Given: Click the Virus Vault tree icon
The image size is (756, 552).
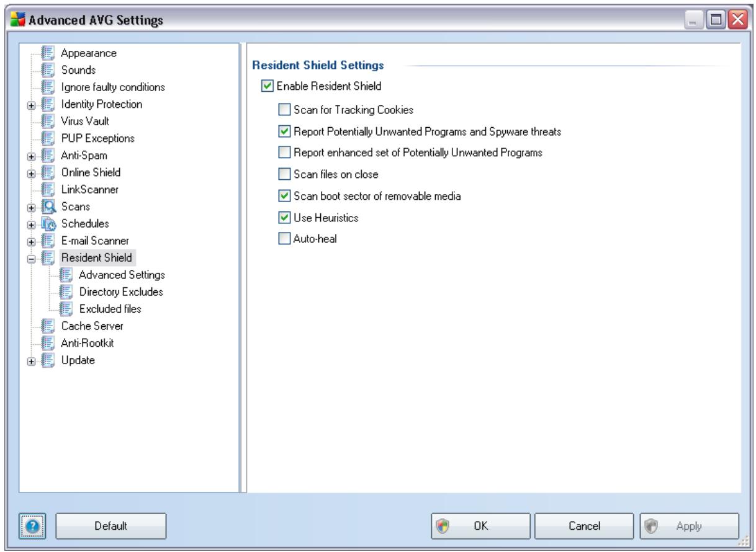Looking at the screenshot, I should coord(49,121).
